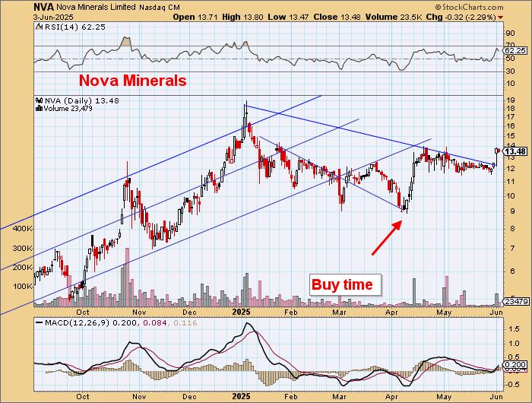Click the Feb label under the MACD panel
This screenshot has width=532, height=403.
(291, 397)
